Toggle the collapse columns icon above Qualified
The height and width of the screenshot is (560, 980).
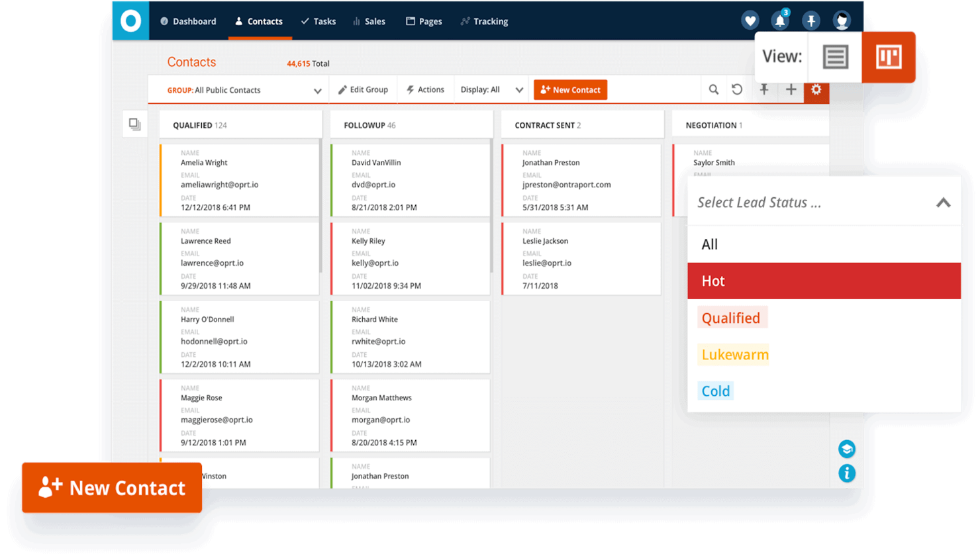click(x=134, y=124)
